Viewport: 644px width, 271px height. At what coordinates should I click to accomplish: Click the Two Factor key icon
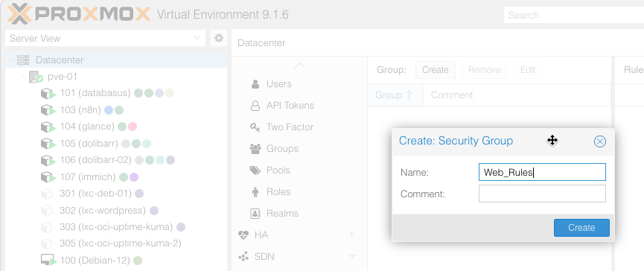click(255, 127)
